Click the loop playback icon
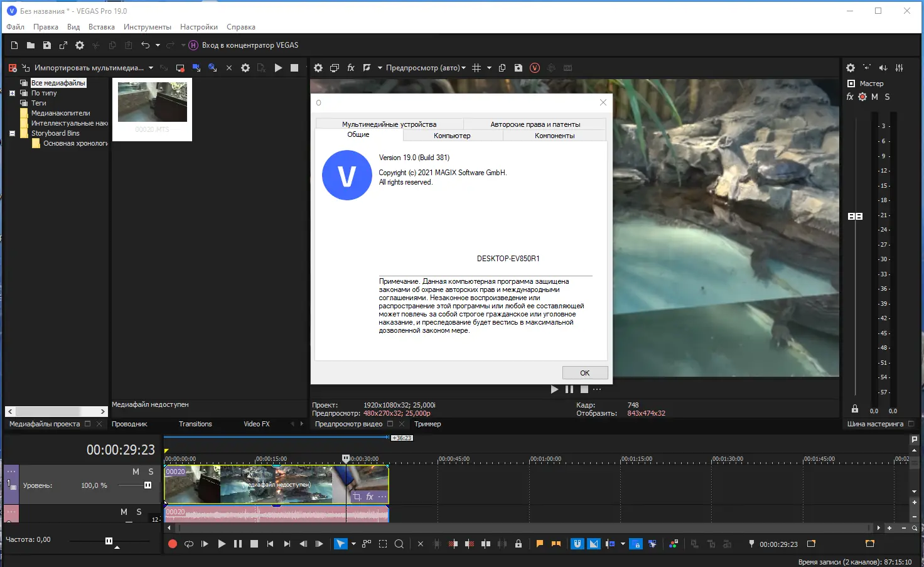Image resolution: width=924 pixels, height=567 pixels. click(189, 544)
